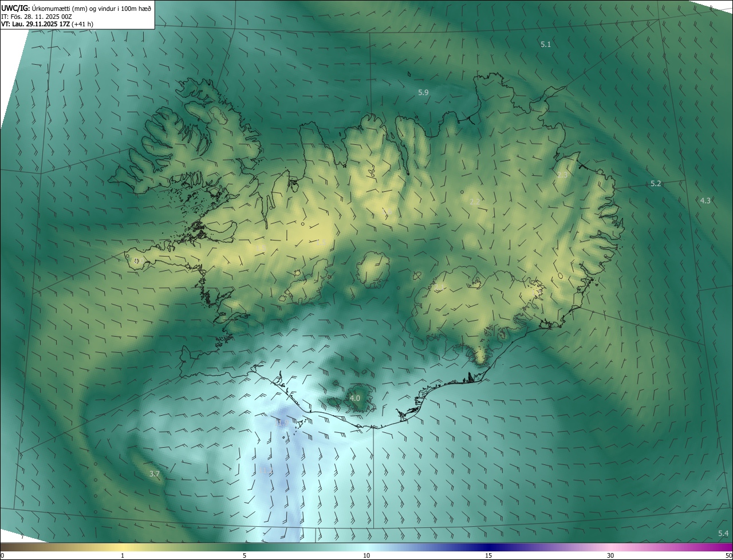Click the 1 tick on the color scale
733x560 pixels.
pos(123,555)
